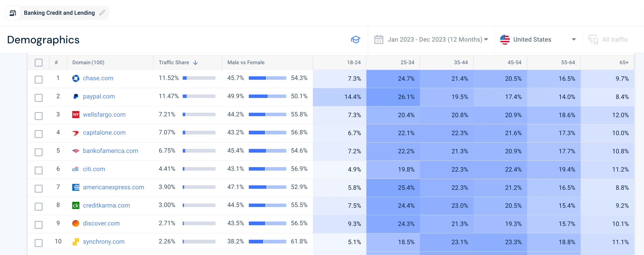Check the box for paypal.com row

(38, 98)
